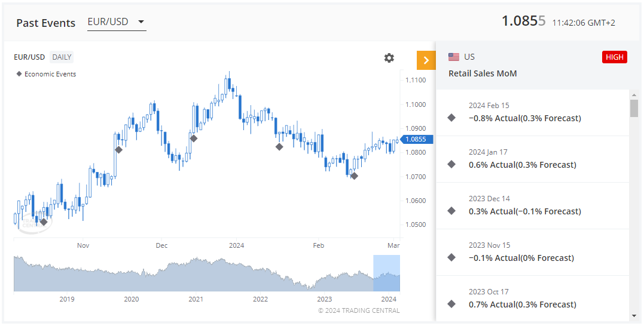Image resolution: width=644 pixels, height=326 pixels.
Task: Click diamond icon beside 2023 Oct 17 entry
Action: [451, 305]
